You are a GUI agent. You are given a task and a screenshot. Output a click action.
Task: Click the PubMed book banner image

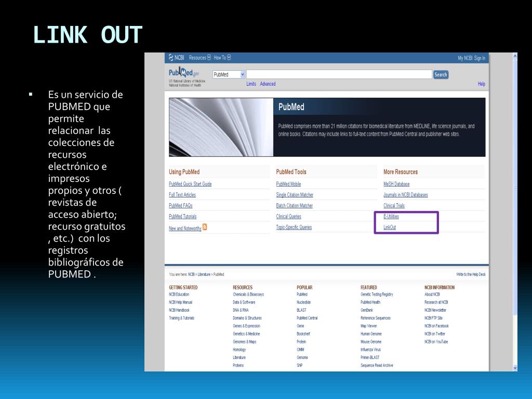pyautogui.click(x=221, y=127)
